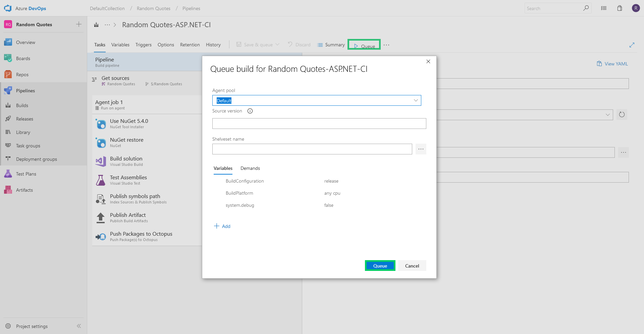The height and width of the screenshot is (334, 644).
Task: Switch to the Variables pipeline tab
Action: click(120, 45)
